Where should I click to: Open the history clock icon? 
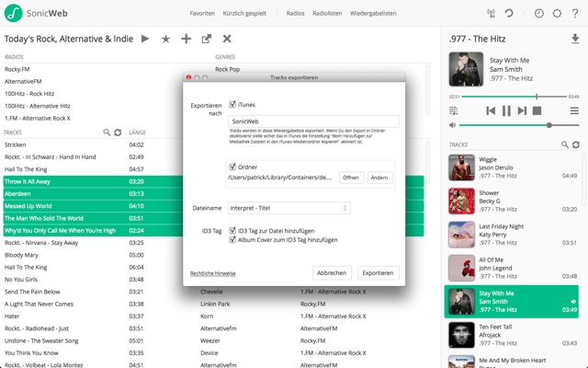click(x=538, y=13)
